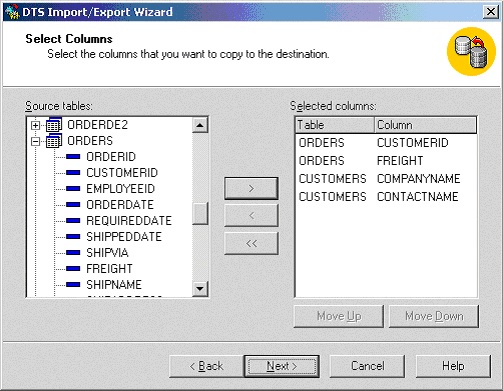The width and height of the screenshot is (503, 391).
Task: Select the ORDERDE2 table name
Action: click(97, 125)
